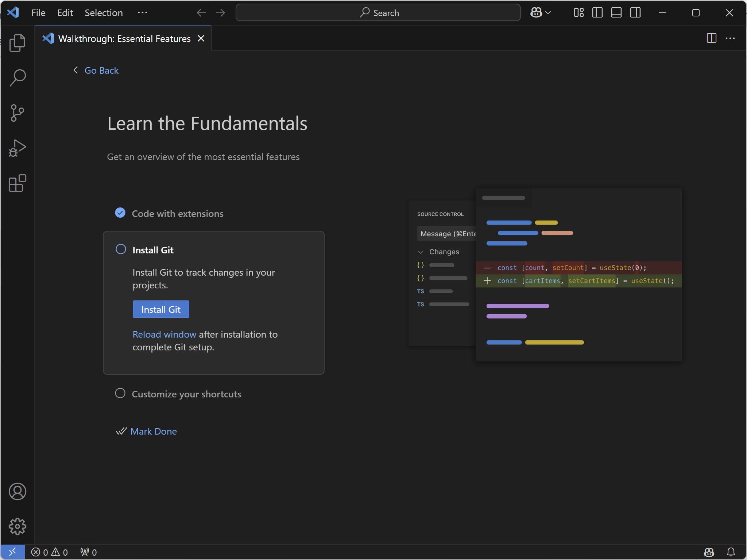
Task: Open the Source Control view
Action: (17, 113)
